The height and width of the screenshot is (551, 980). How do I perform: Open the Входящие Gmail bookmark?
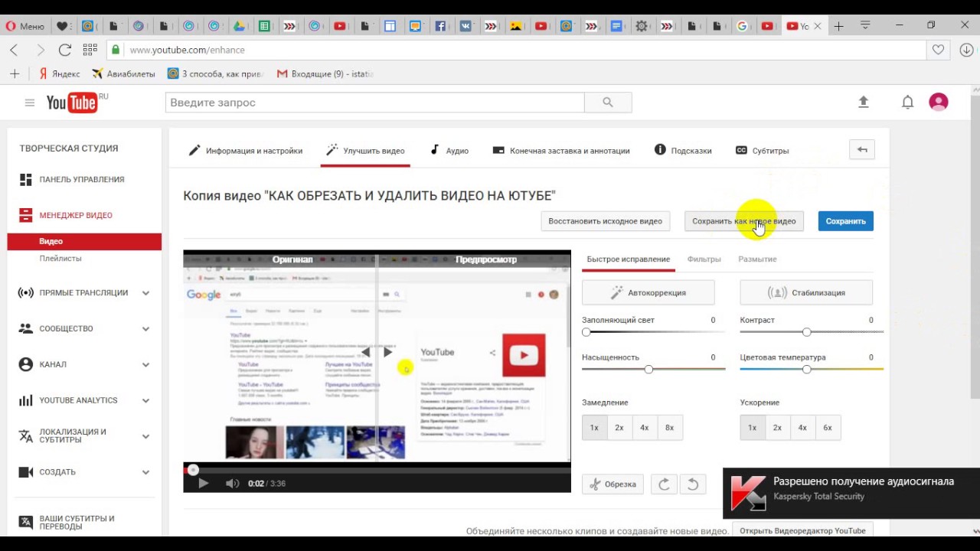point(325,74)
